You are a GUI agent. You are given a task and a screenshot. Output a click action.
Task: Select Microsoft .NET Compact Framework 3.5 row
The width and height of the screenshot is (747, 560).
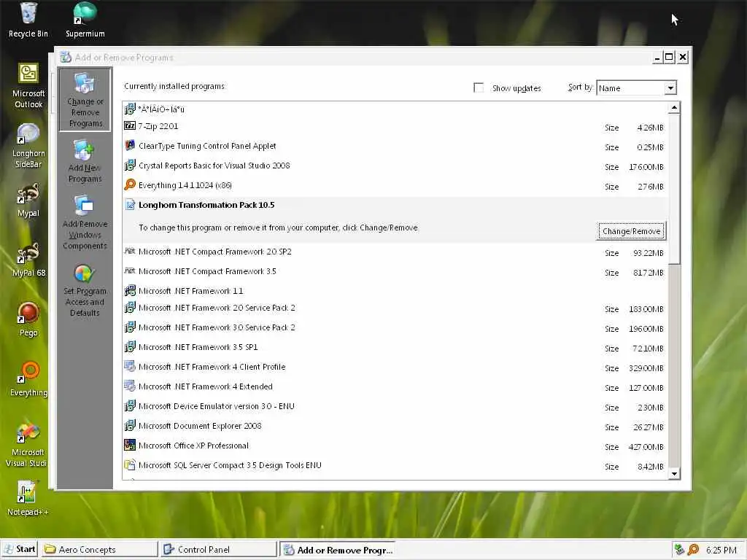pyautogui.click(x=395, y=271)
